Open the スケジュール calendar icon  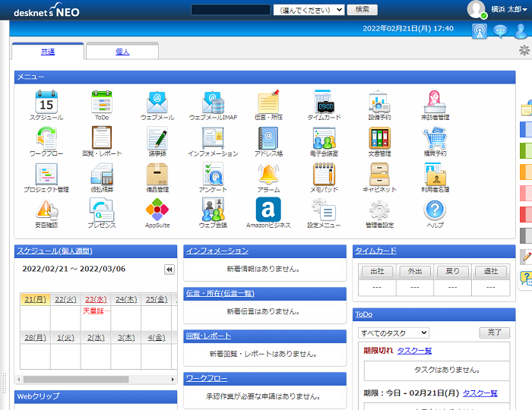pyautogui.click(x=46, y=102)
